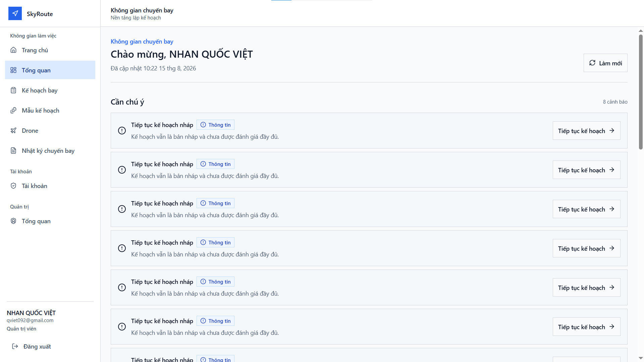Viewport: 644px width, 362px height.
Task: Open Tài khoản shield-check icon
Action: pyautogui.click(x=13, y=186)
